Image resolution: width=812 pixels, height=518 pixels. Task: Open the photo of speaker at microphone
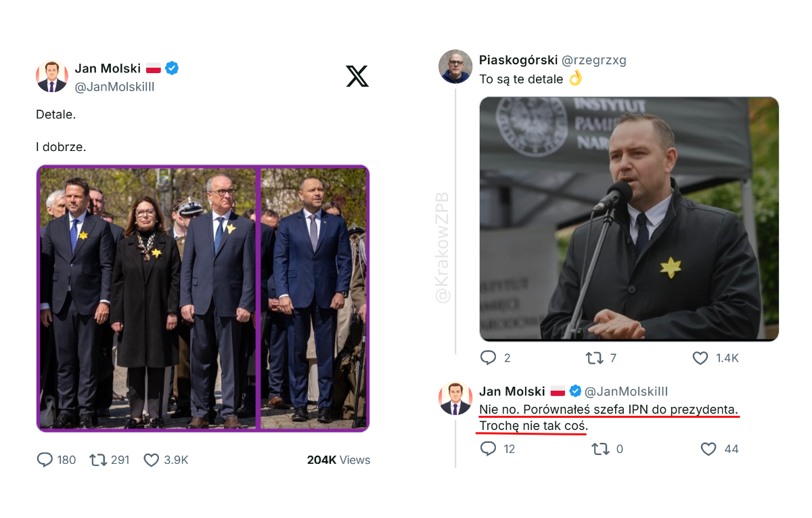629,219
